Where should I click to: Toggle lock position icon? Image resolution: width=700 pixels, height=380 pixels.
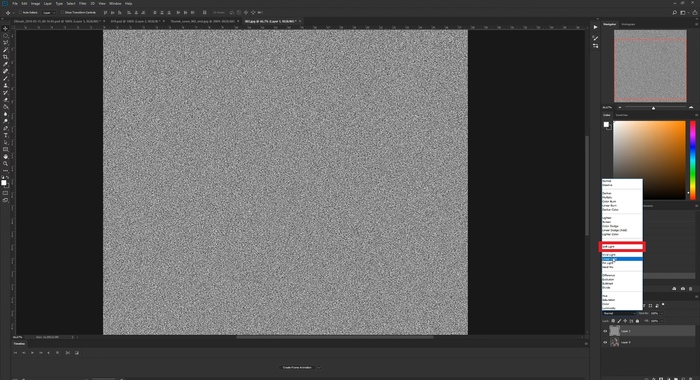[625, 321]
